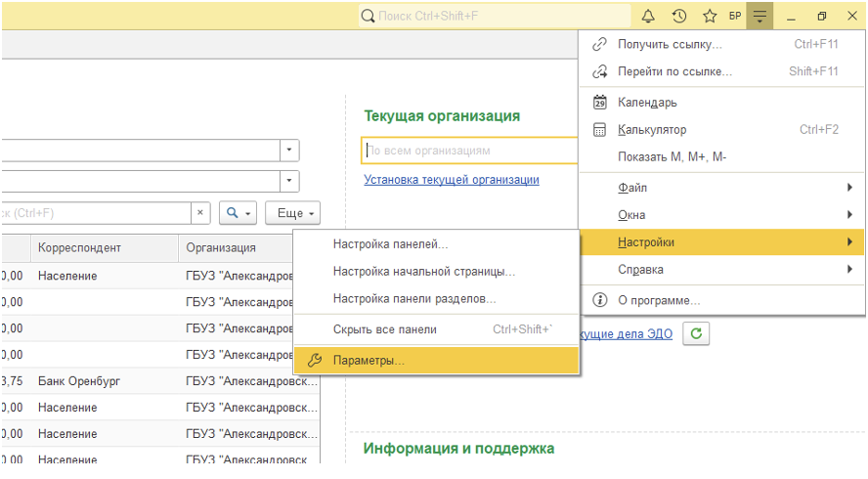
Task: Click the icon beside Перейти по ссылке
Action: click(x=599, y=71)
